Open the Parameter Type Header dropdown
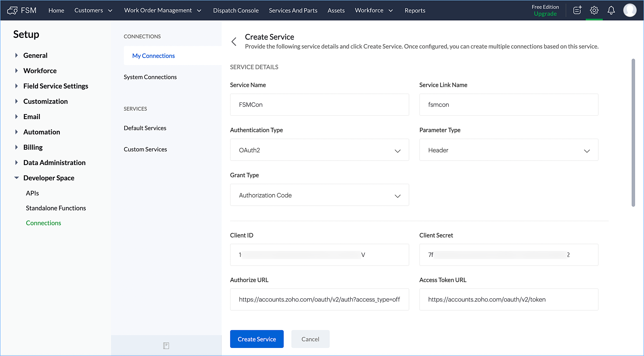 [508, 150]
